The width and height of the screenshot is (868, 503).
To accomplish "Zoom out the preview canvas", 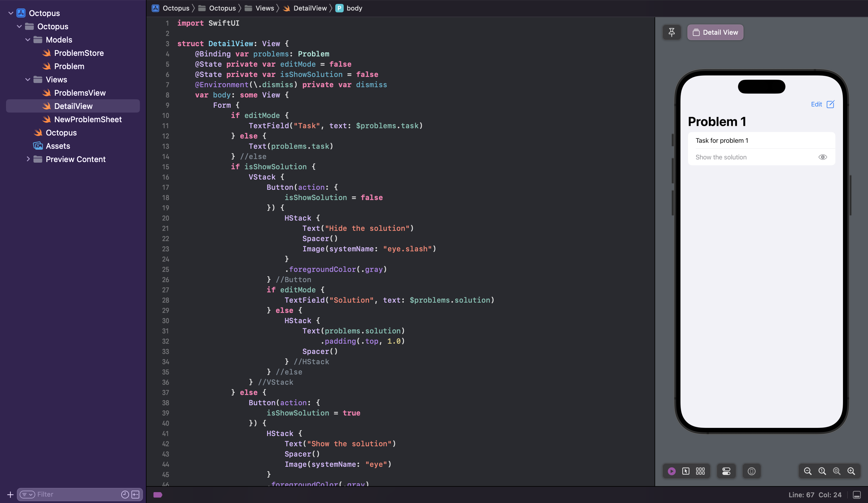I will pos(807,471).
